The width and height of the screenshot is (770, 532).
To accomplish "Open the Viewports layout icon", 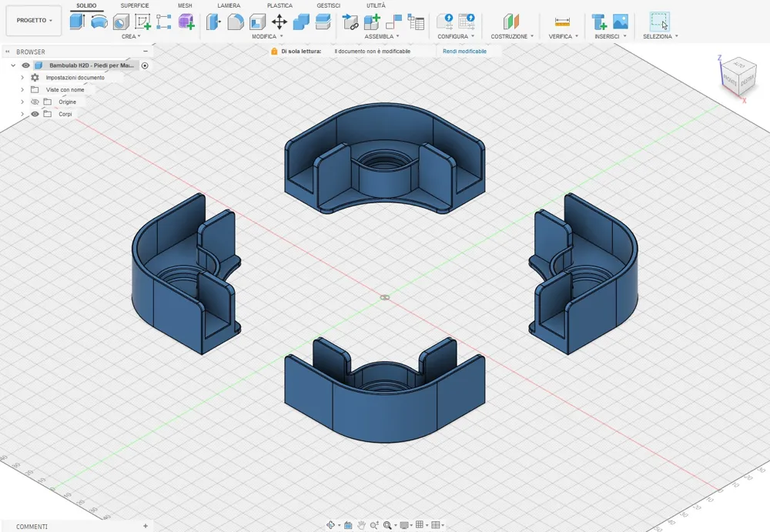I will (435, 524).
